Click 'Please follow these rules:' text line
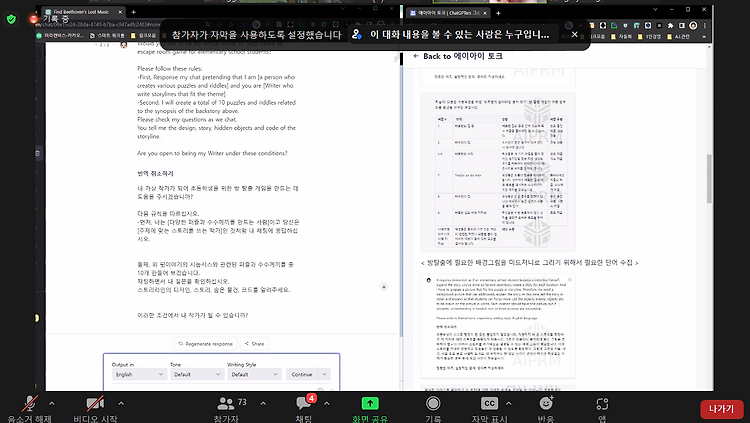 click(169, 68)
